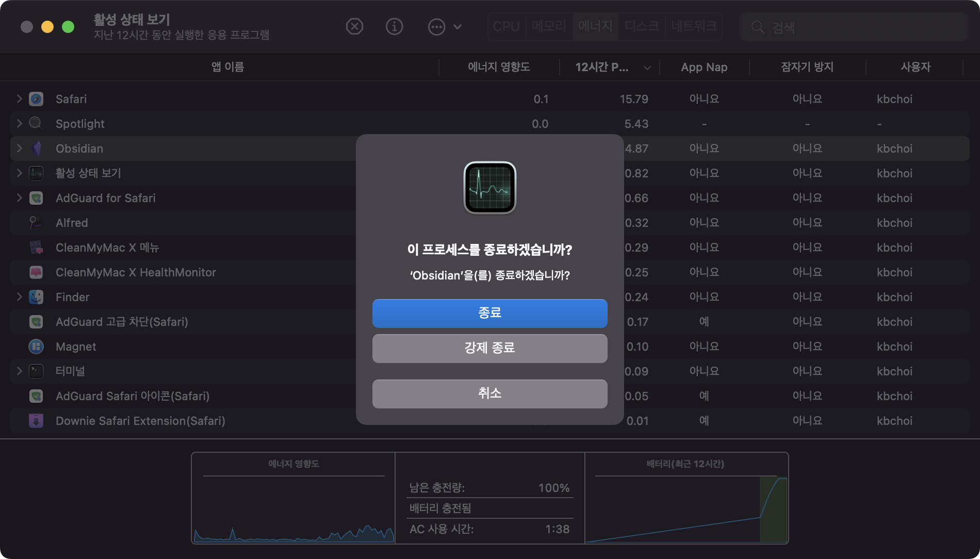
Task: Open process info (i) toolbar icon
Action: (x=395, y=26)
